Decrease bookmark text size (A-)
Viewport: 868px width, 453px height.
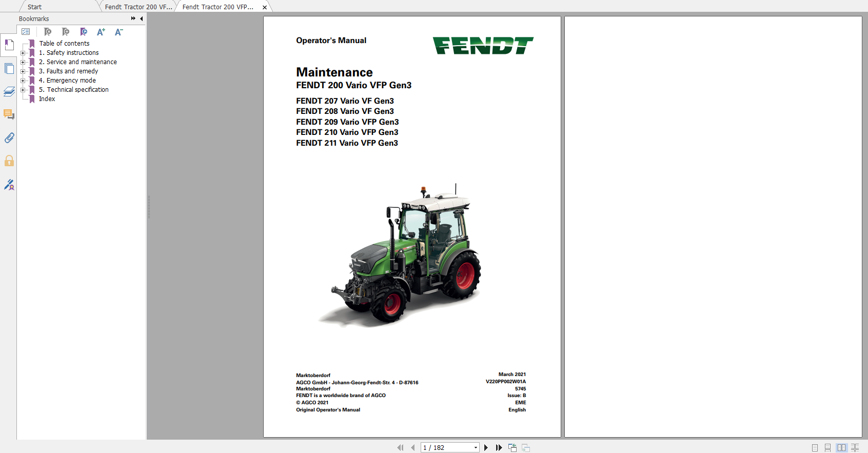tap(119, 32)
